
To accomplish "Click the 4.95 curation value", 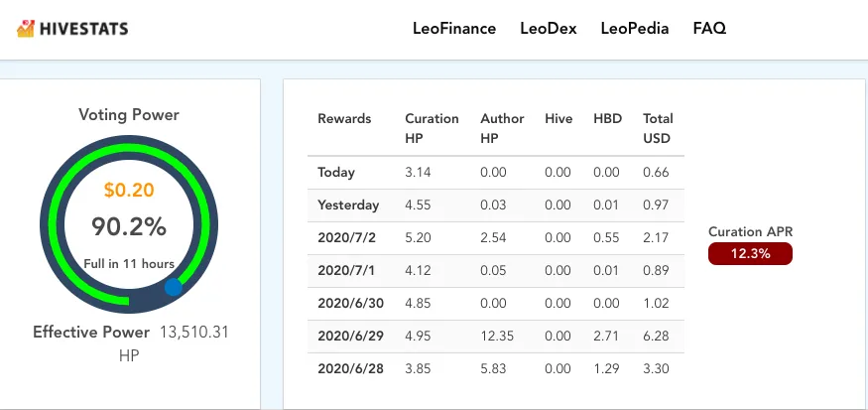I will click(418, 336).
